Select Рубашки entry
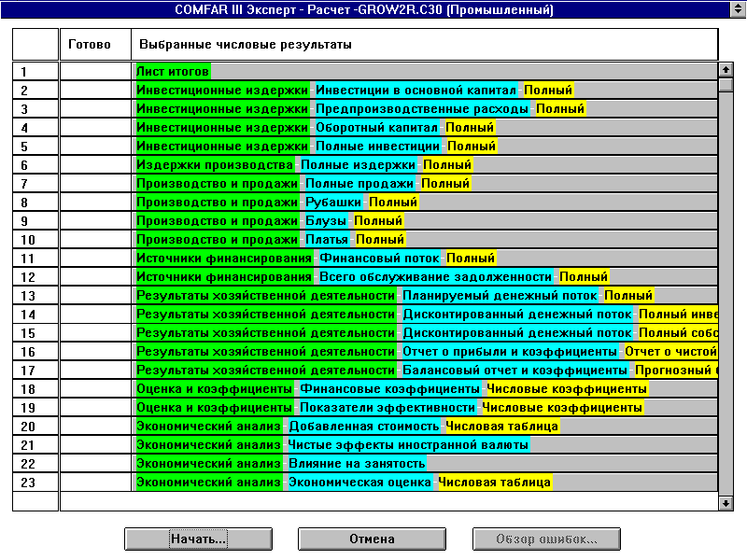 333,202
